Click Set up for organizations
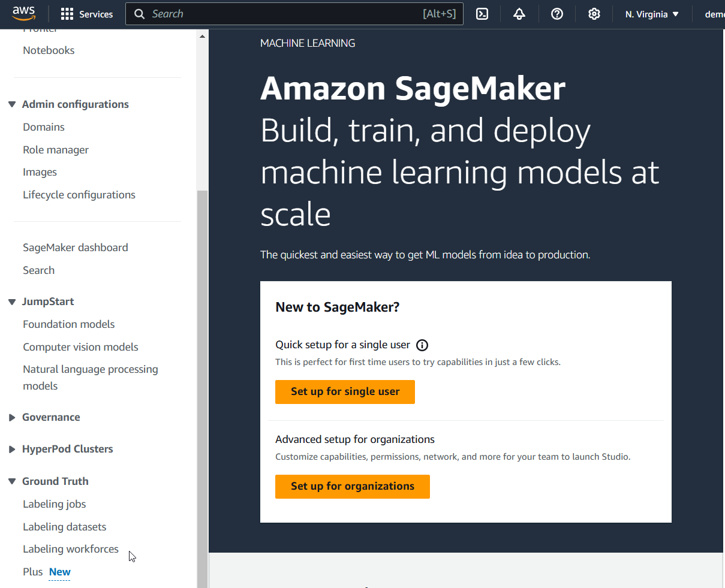The width and height of the screenshot is (725, 588). coord(353,486)
